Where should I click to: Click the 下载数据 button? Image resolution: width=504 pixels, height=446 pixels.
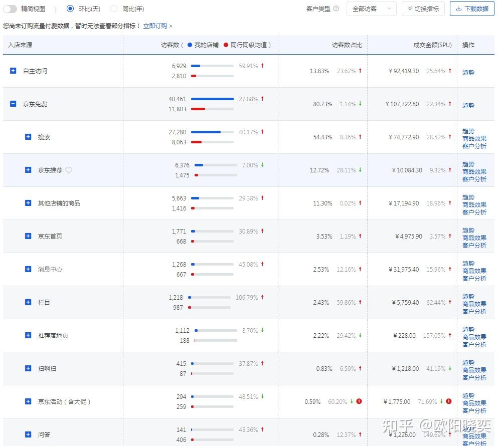472,9
